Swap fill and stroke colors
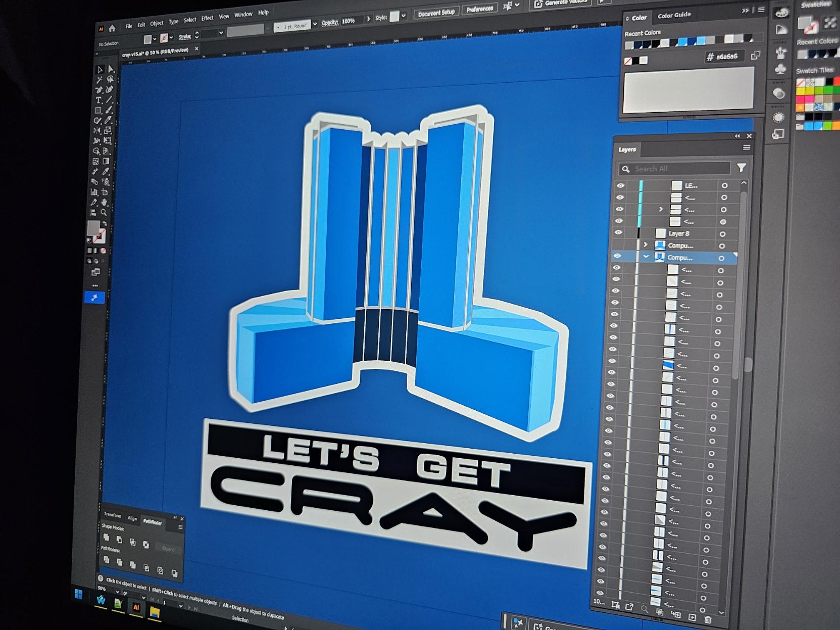This screenshot has height=630, width=840. 105,223
